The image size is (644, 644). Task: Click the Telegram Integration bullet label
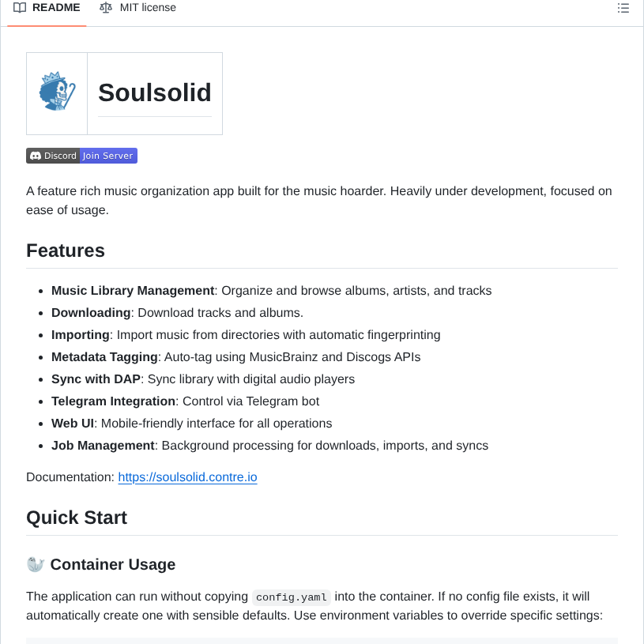point(113,401)
